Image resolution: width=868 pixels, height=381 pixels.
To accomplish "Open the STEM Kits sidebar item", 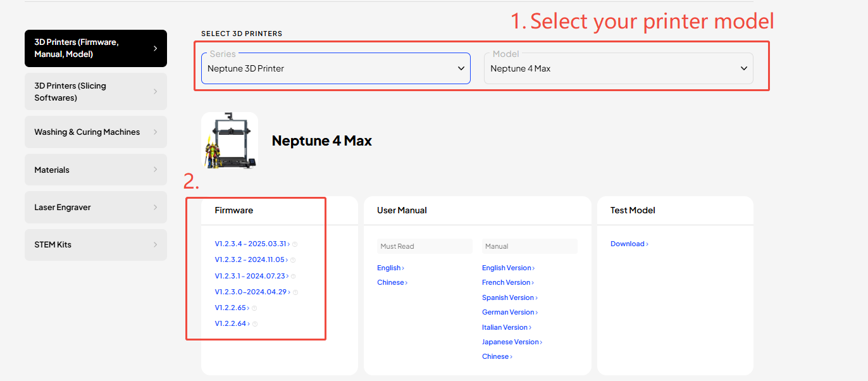I will [x=96, y=245].
